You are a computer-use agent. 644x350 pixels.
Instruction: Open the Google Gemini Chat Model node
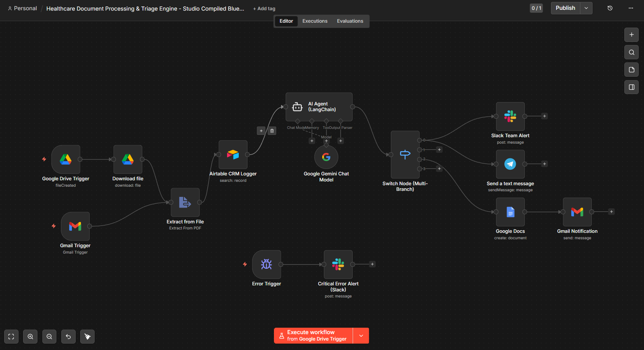click(x=326, y=157)
